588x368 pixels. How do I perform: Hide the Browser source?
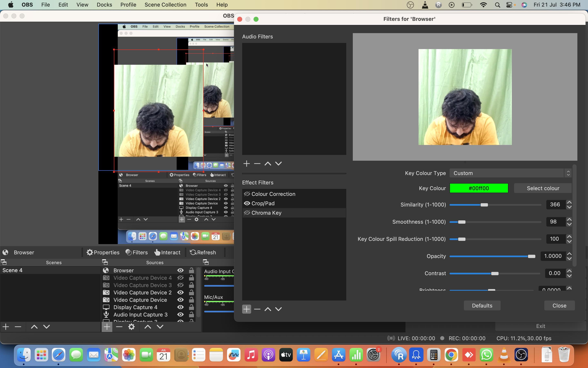pyautogui.click(x=180, y=270)
